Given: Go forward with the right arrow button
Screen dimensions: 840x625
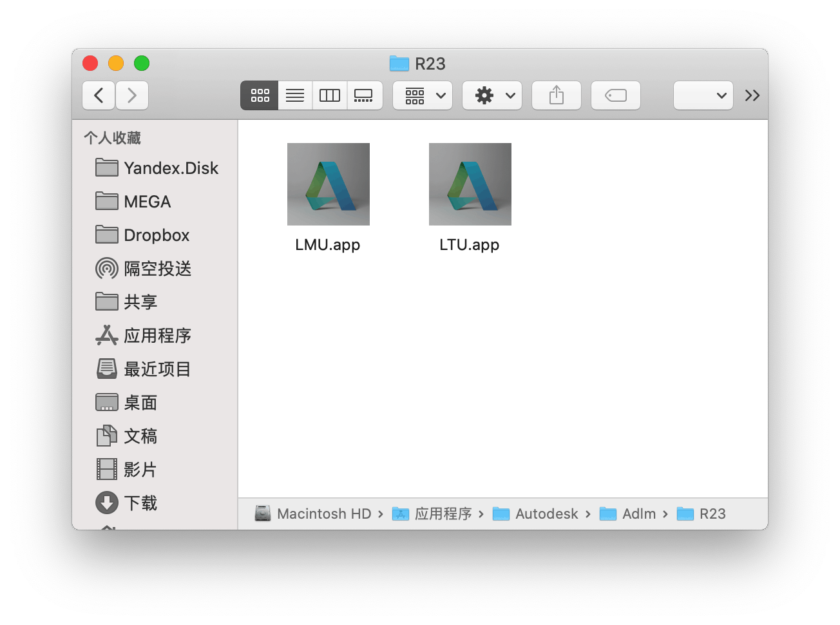Looking at the screenshot, I should tap(132, 95).
